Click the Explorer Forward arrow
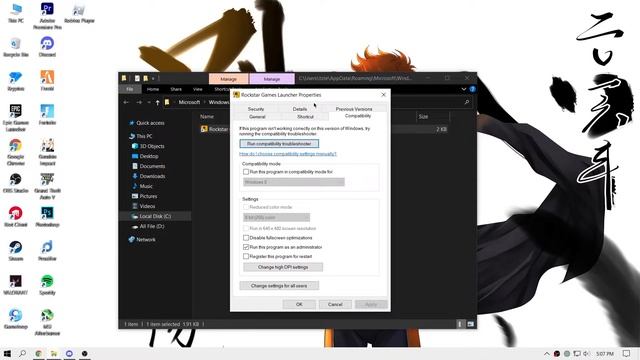The height and width of the screenshot is (360, 640). pos(139,102)
